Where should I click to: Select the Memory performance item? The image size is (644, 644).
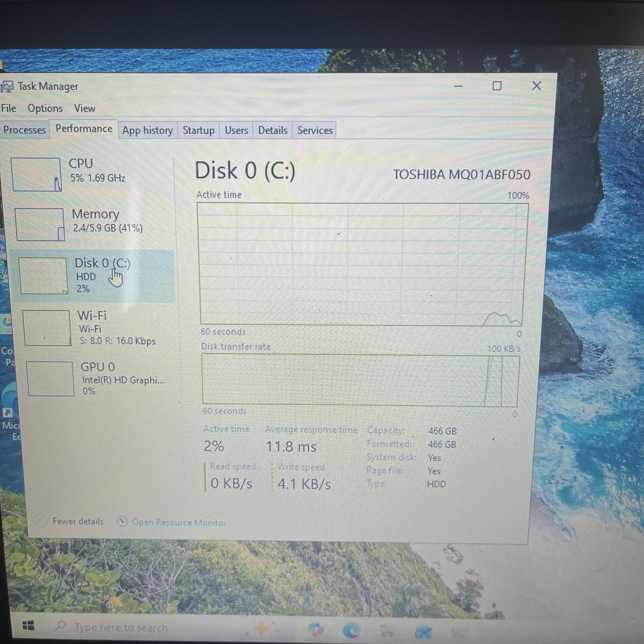(x=93, y=224)
